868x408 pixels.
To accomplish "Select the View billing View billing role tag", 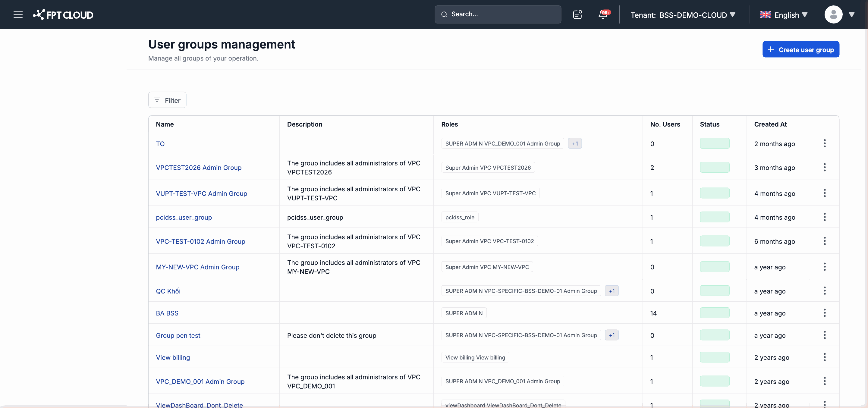I will 475,357.
